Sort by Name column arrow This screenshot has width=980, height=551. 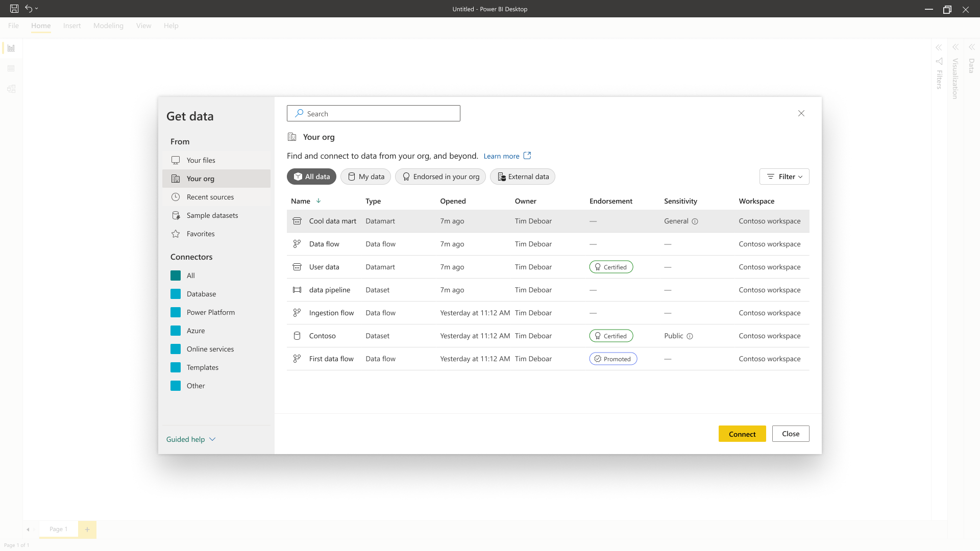point(318,201)
